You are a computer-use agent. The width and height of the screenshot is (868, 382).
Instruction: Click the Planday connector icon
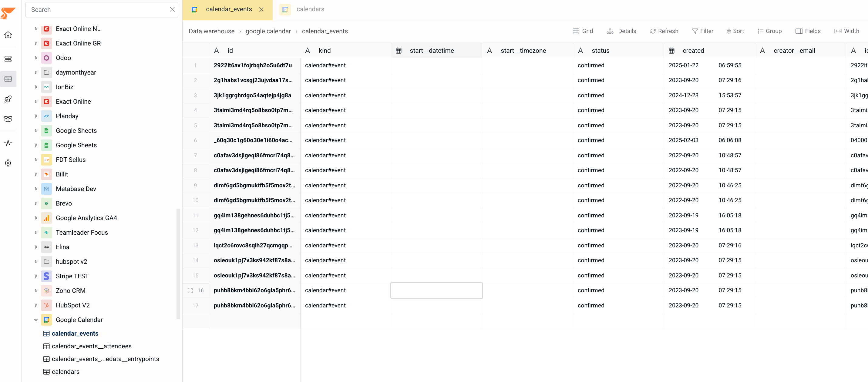[46, 116]
